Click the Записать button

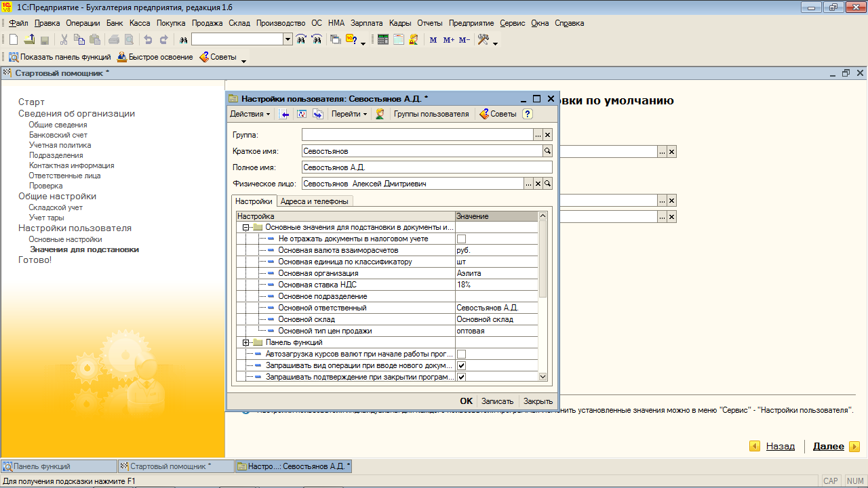pos(497,401)
